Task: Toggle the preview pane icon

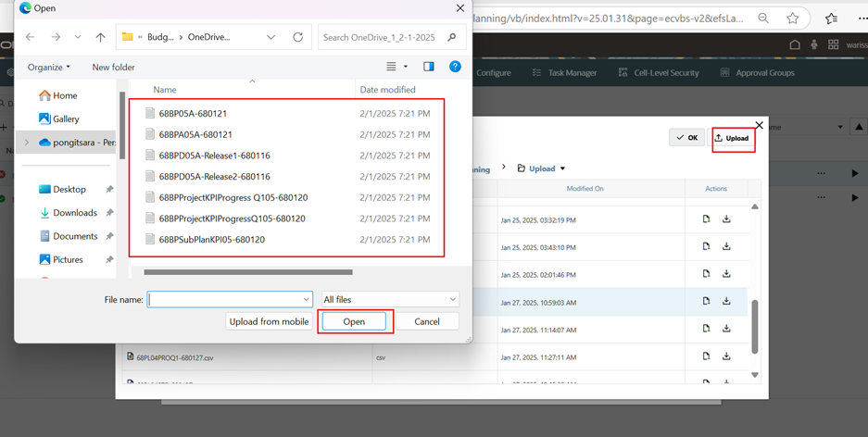Action: coord(428,67)
